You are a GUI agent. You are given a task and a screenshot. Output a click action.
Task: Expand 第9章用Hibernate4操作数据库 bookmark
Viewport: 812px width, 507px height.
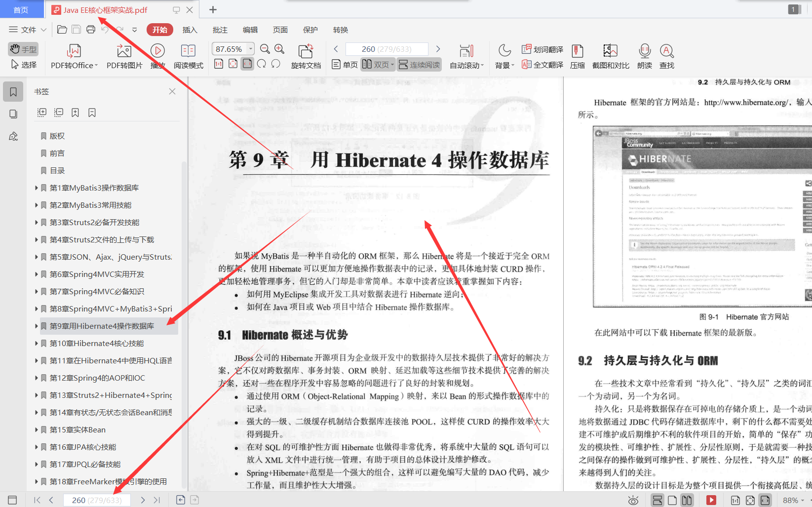click(37, 326)
